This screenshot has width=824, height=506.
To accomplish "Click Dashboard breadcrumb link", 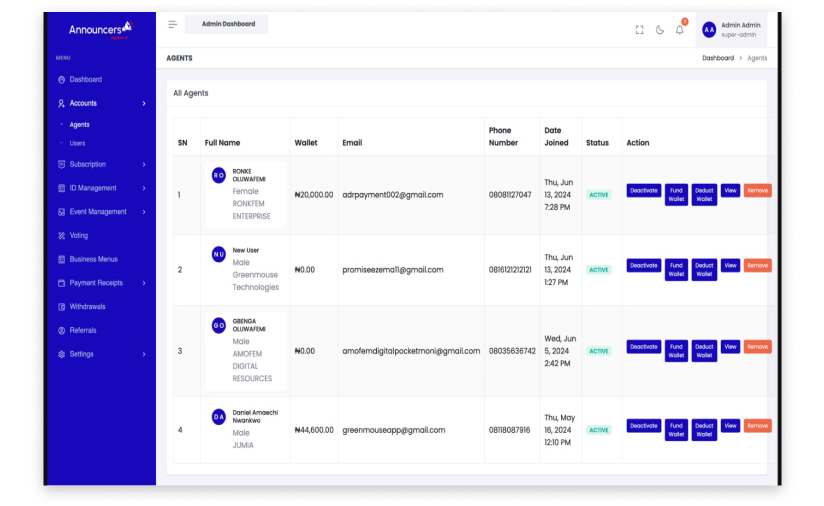I will click(x=717, y=58).
